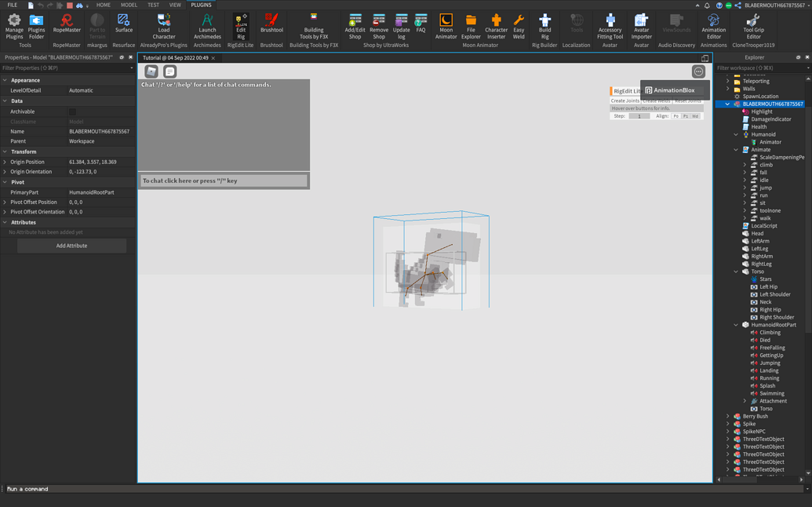This screenshot has height=507, width=812.
Task: Expand the Walls folder
Action: 728,89
